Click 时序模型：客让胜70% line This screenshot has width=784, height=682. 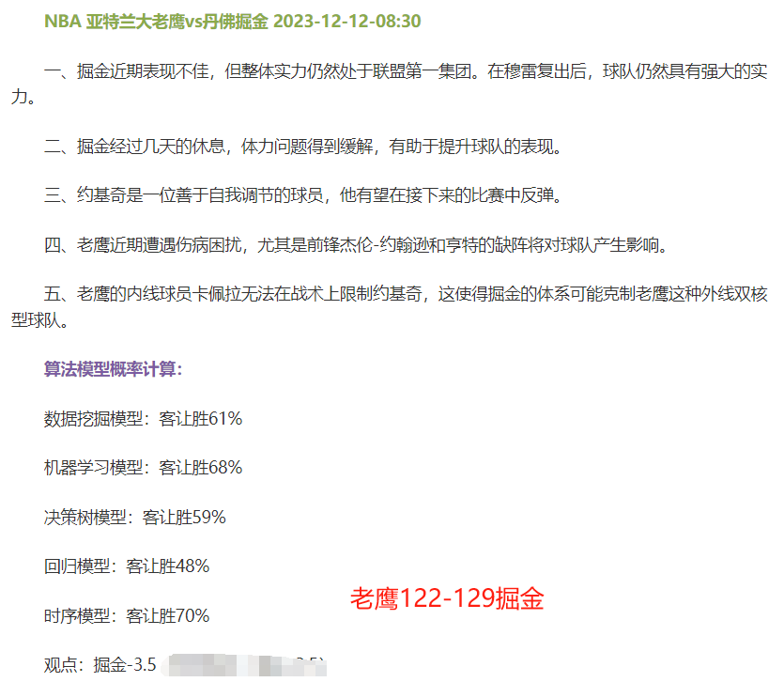(x=127, y=615)
